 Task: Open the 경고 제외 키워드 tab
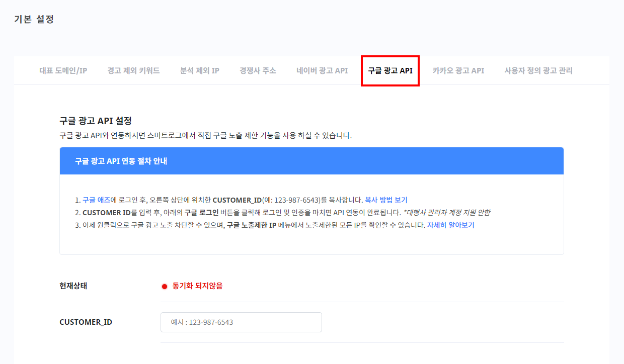[134, 70]
